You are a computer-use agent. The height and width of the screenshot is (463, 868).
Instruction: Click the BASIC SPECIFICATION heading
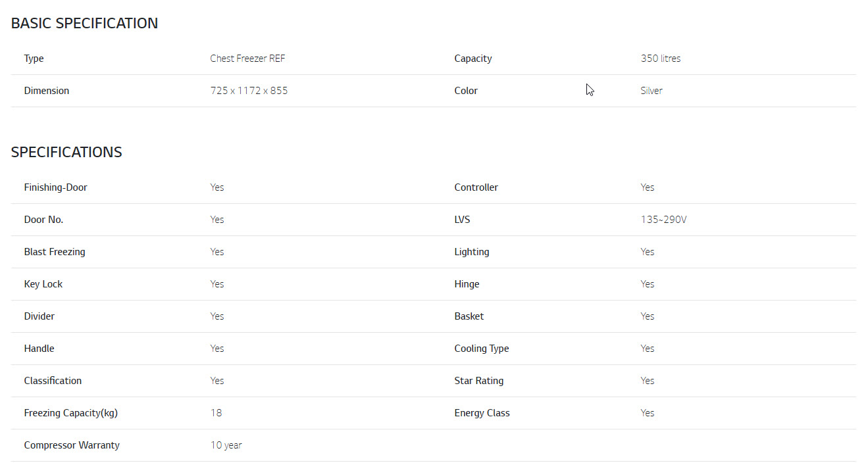[84, 24]
